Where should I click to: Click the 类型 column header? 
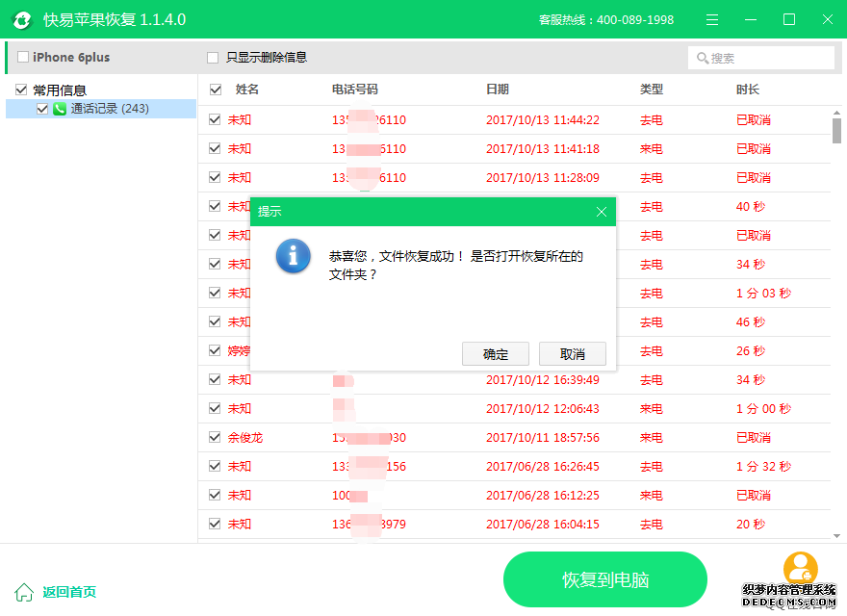point(651,90)
